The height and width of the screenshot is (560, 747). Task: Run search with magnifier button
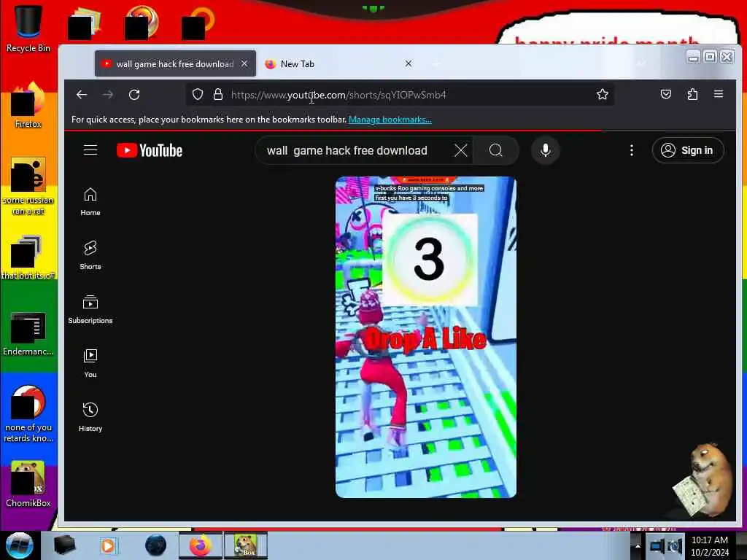point(496,150)
